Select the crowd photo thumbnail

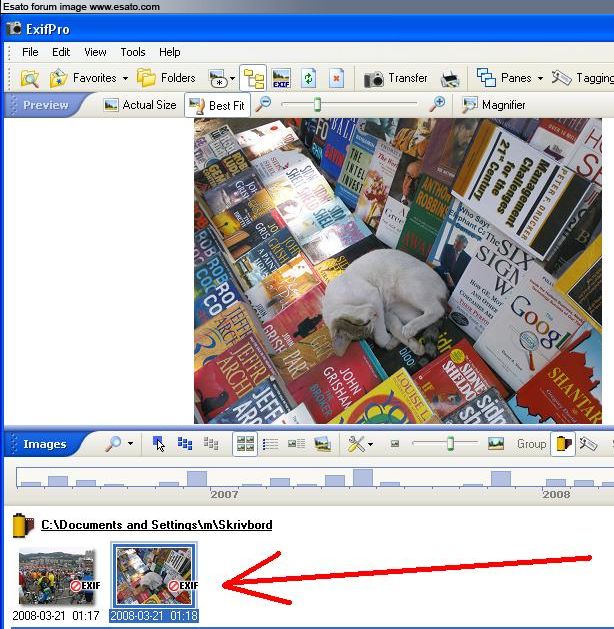point(57,576)
